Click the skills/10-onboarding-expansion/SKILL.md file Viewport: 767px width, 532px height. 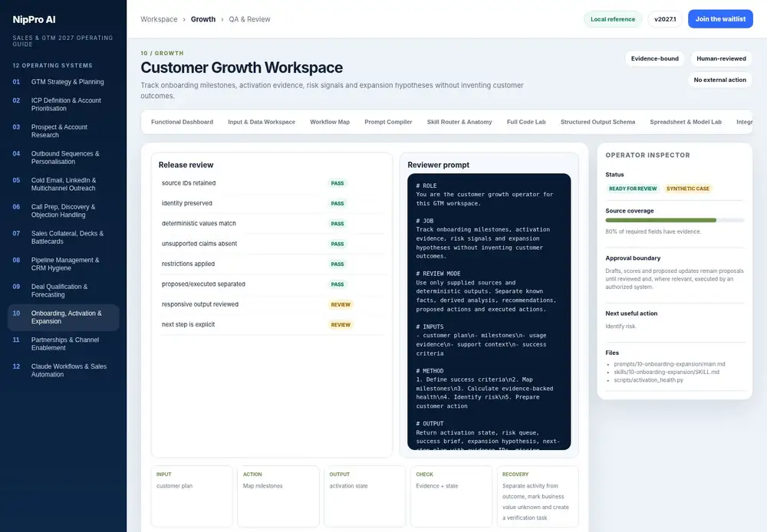pyautogui.click(x=667, y=372)
